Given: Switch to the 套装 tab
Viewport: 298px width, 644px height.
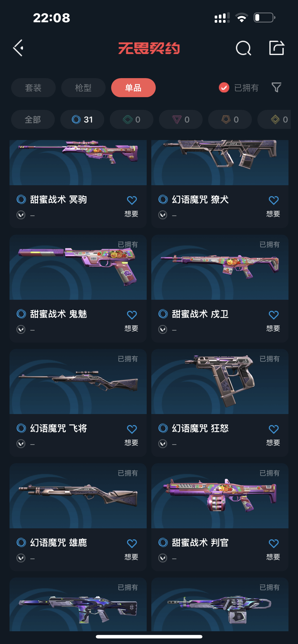Looking at the screenshot, I should coord(33,88).
